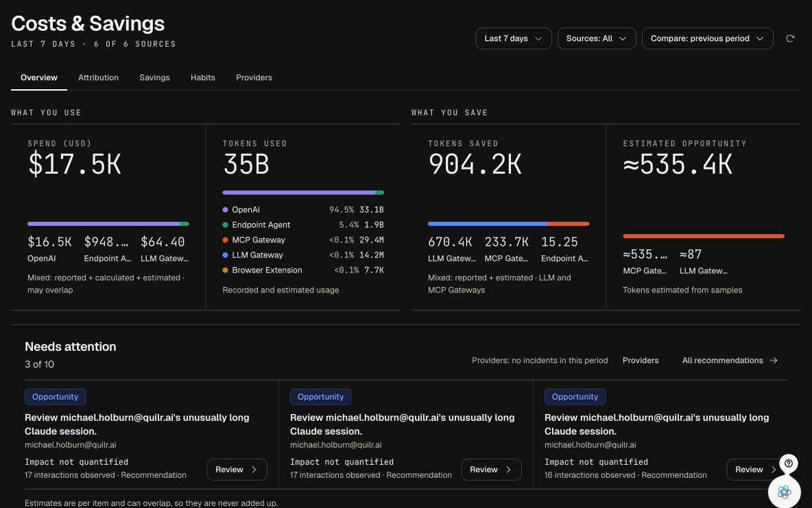Screen dimensions: 812x508
Task: Switch to the Overview tab
Action: [x=39, y=78]
